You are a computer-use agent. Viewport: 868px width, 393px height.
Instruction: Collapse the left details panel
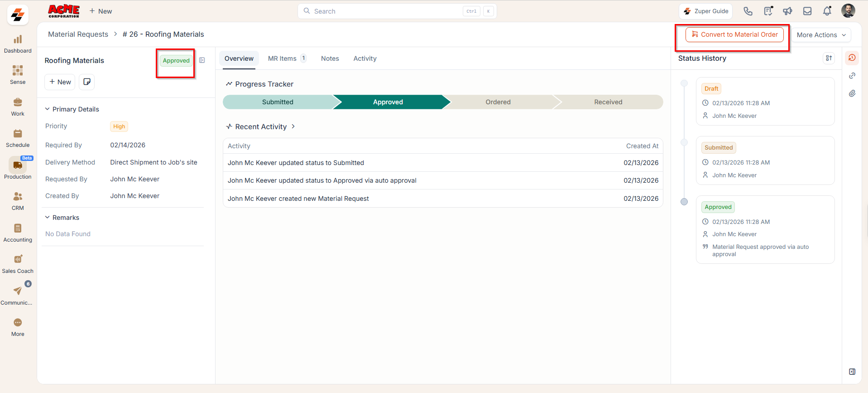tap(202, 60)
